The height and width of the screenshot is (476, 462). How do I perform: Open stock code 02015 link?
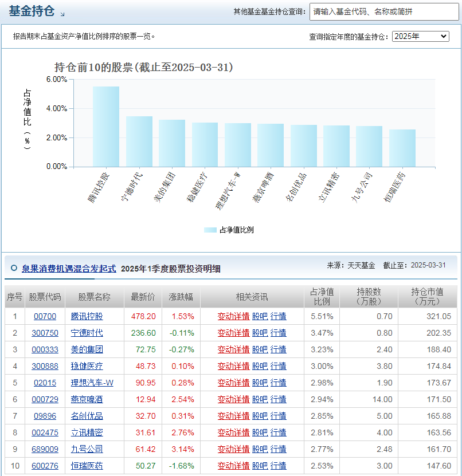coord(45,383)
